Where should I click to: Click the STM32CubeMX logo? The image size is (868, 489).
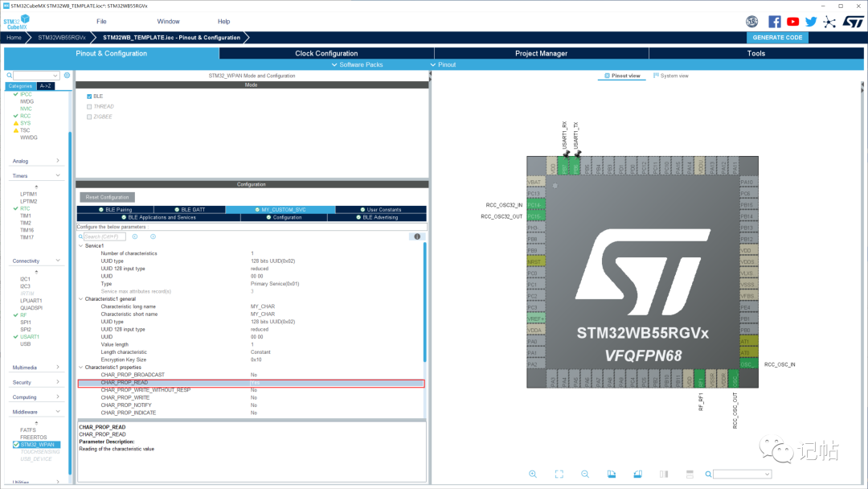tap(17, 23)
